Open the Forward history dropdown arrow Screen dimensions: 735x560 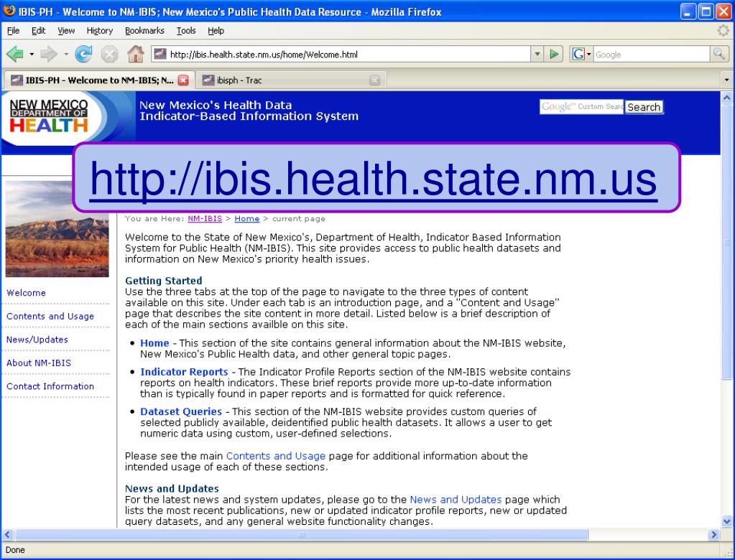click(x=66, y=55)
